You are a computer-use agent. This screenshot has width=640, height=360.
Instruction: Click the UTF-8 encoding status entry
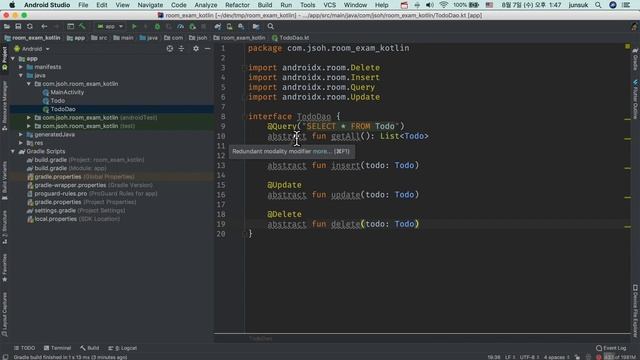click(x=530, y=357)
